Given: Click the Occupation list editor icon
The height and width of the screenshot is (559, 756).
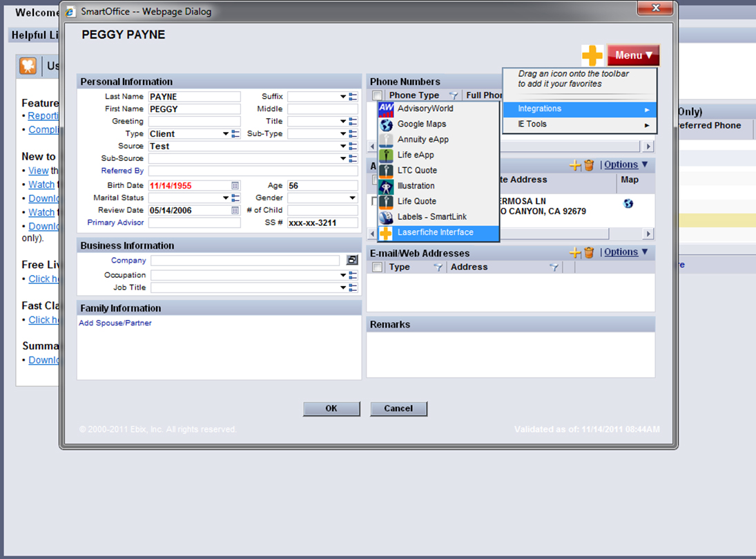Looking at the screenshot, I should [x=353, y=276].
